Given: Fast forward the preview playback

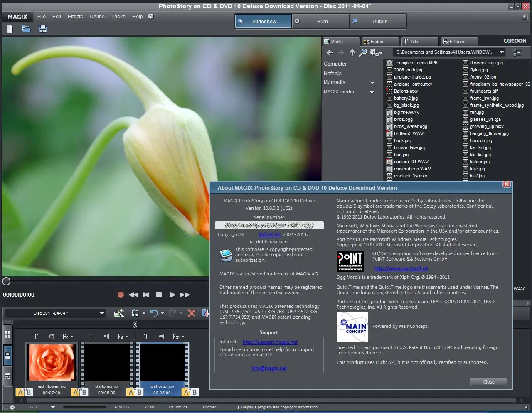Looking at the screenshot, I should (x=185, y=295).
